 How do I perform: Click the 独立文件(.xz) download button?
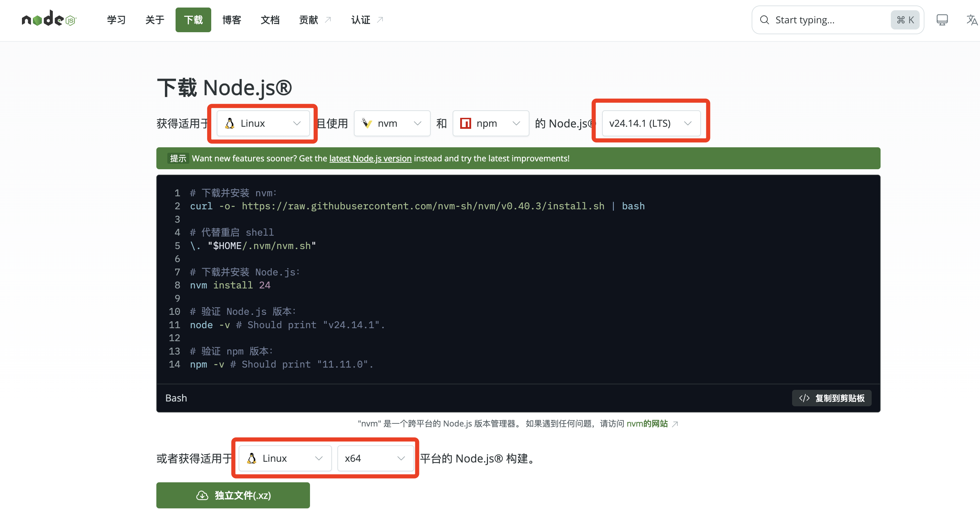click(233, 495)
